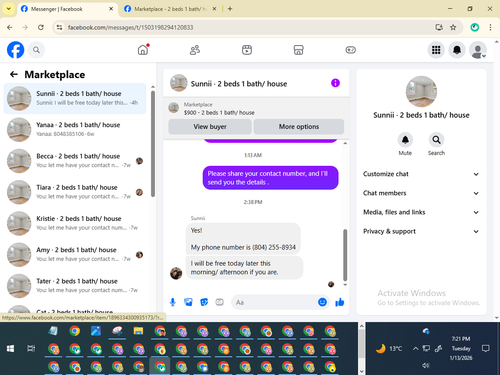The image size is (500, 375).
Task: Go back in the browser
Action: point(10,27)
